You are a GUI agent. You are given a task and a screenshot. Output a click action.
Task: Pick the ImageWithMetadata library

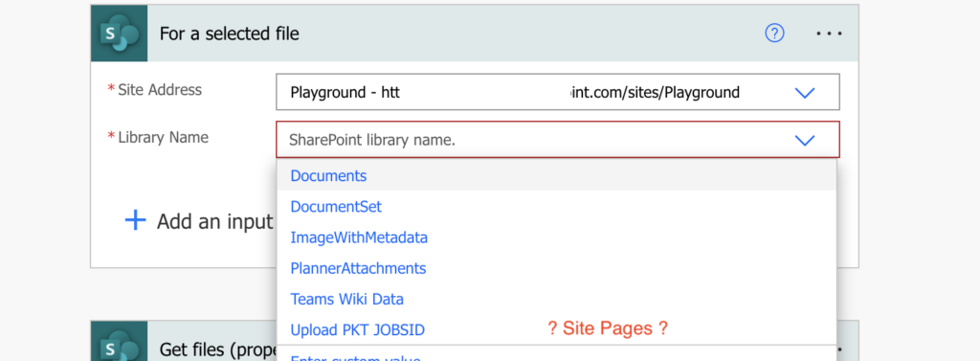(556, 237)
